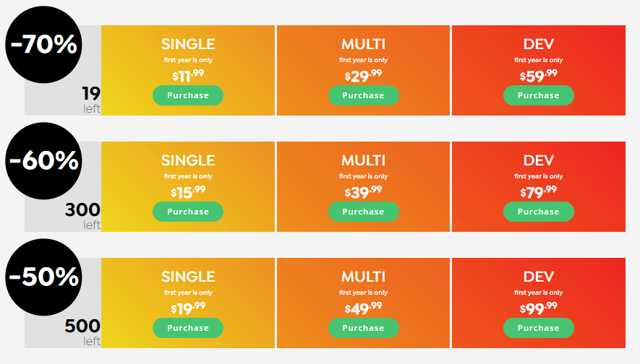Purchase the DEV plan at $59.99
The width and height of the screenshot is (640, 364).
[538, 95]
